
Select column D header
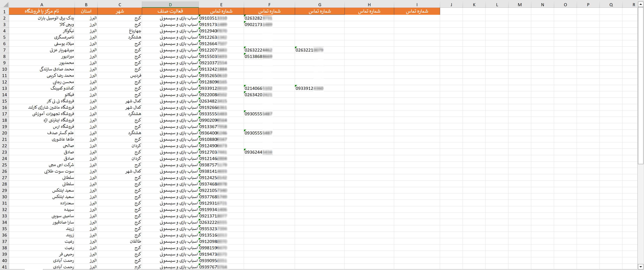click(x=170, y=5)
